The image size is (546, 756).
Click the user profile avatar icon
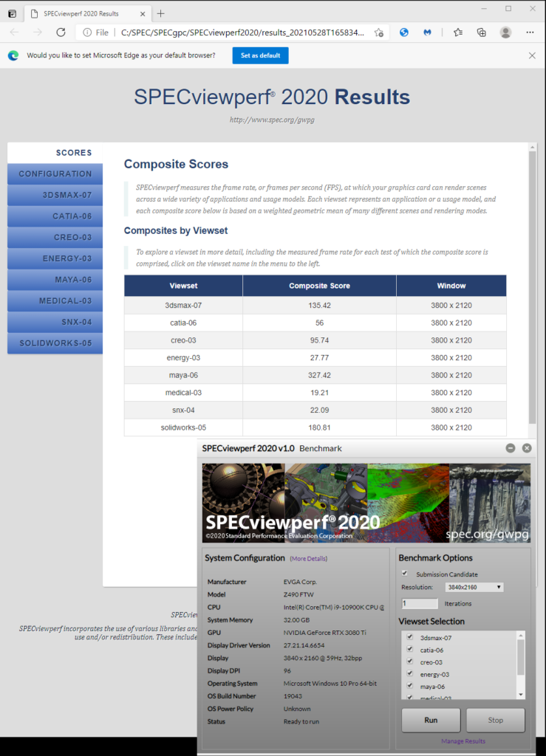[505, 32]
